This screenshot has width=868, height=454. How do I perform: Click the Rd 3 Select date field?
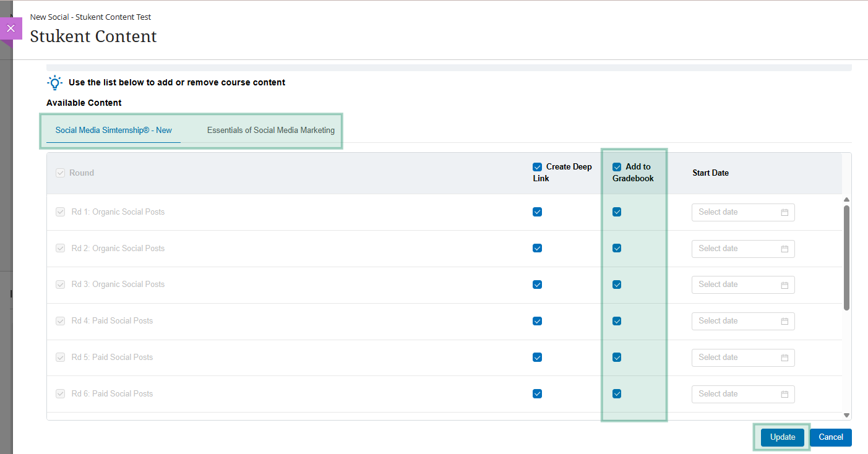[x=743, y=285]
